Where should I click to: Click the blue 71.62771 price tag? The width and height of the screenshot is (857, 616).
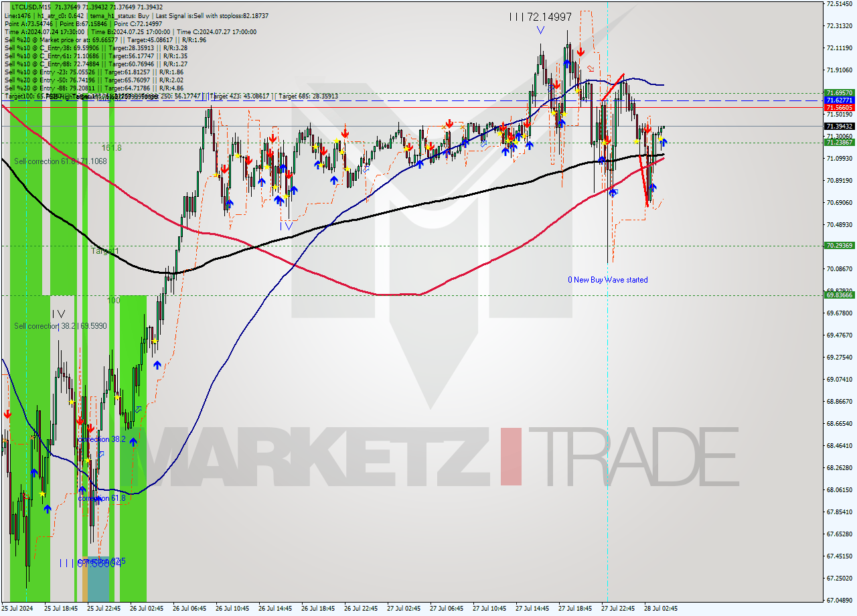(x=839, y=100)
